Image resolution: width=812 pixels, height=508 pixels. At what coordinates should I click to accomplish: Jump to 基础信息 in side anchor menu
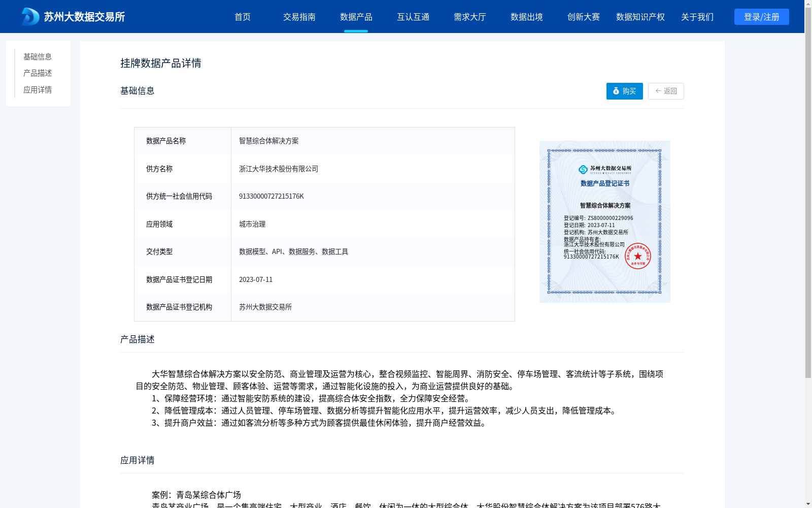pos(38,56)
